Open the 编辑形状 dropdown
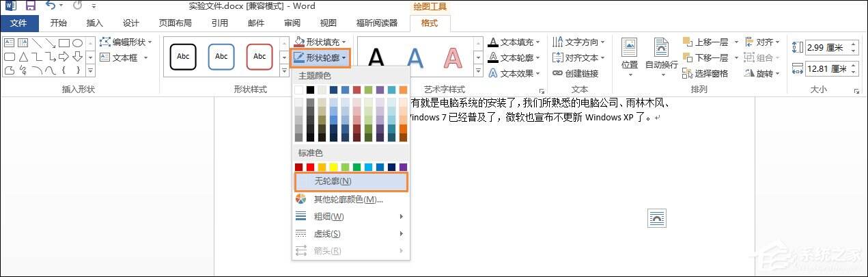The image size is (868, 277). pyautogui.click(x=124, y=42)
